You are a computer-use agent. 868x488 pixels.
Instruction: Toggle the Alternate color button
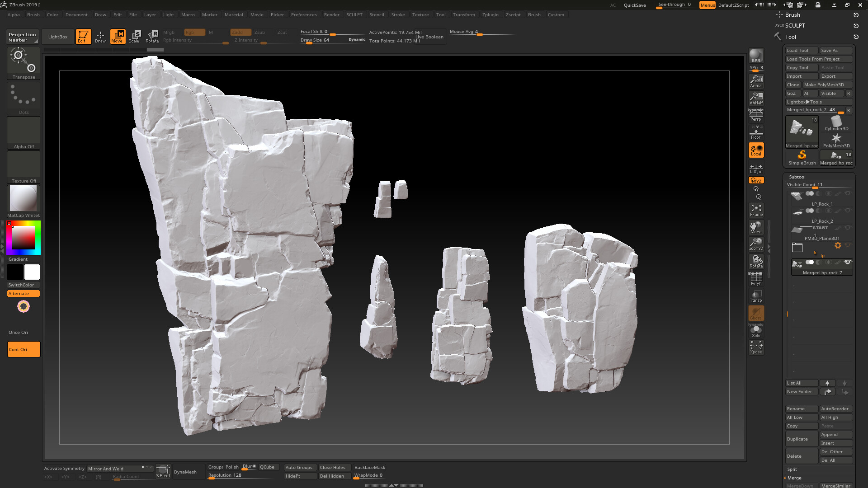click(x=24, y=294)
